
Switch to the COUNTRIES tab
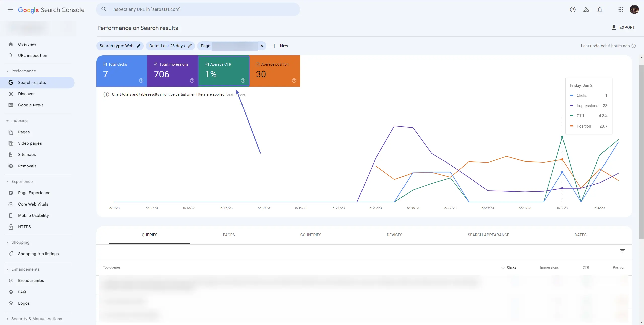(311, 235)
